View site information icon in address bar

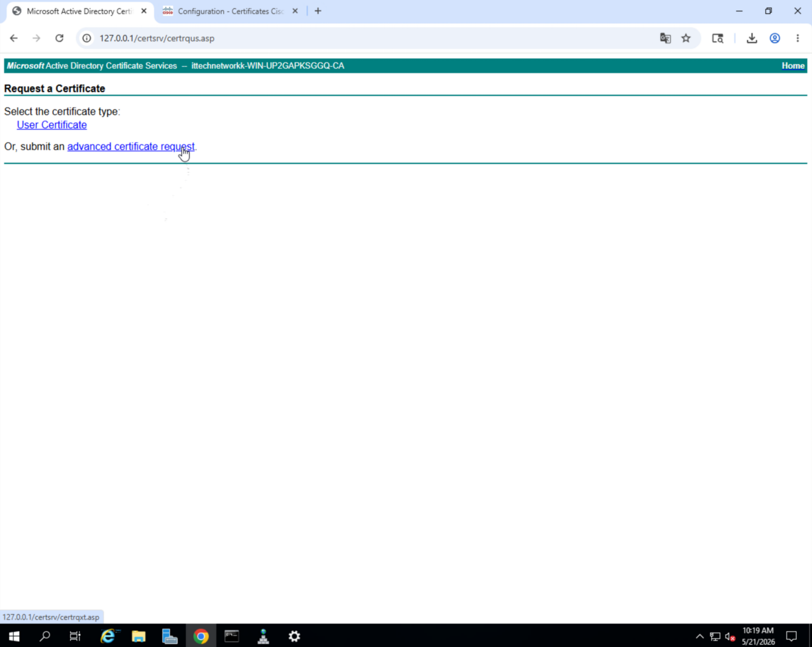tap(86, 38)
